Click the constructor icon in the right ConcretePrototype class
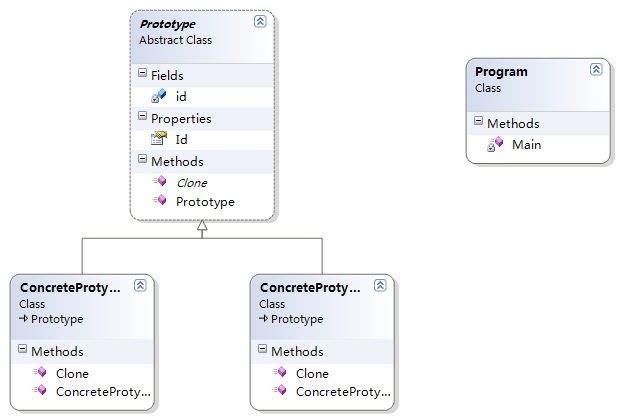Screen dimensions: 619x419 pyautogui.click(x=279, y=391)
